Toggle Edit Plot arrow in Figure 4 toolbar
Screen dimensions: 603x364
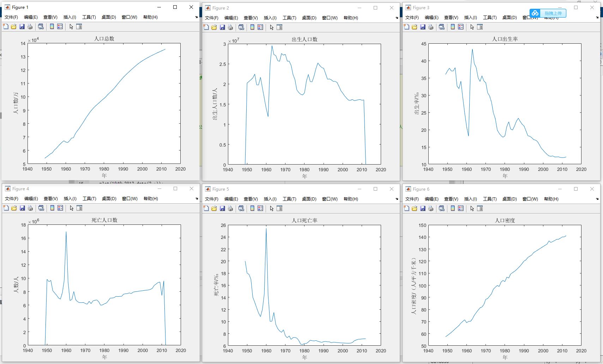(x=72, y=208)
